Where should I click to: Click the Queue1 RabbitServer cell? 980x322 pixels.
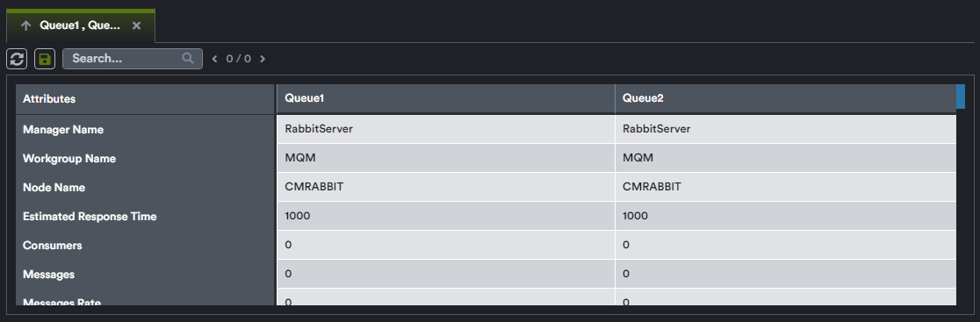pos(445,129)
